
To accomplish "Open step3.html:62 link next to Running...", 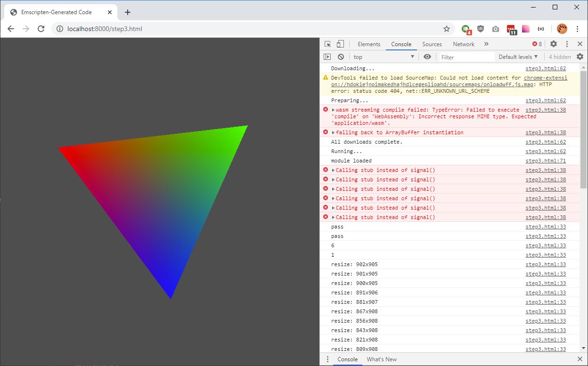I will coord(546,151).
